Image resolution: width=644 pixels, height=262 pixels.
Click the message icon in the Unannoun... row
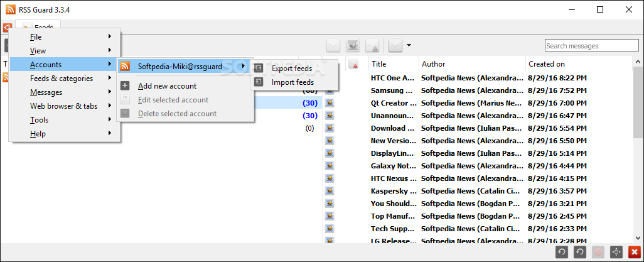point(329,116)
